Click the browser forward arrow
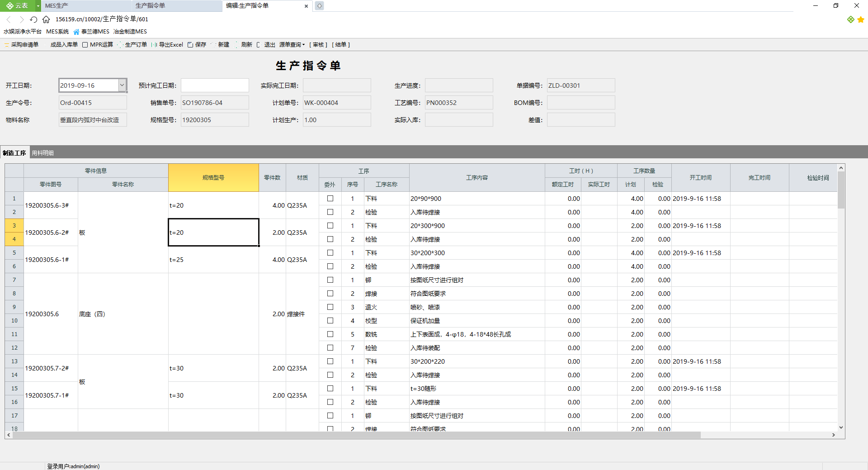 click(x=21, y=19)
